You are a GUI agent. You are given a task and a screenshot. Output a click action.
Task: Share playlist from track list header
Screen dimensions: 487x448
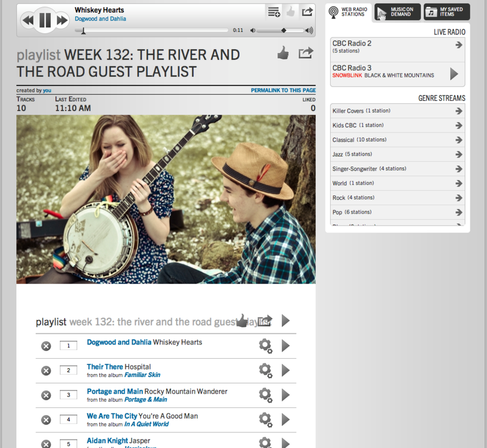click(x=265, y=321)
